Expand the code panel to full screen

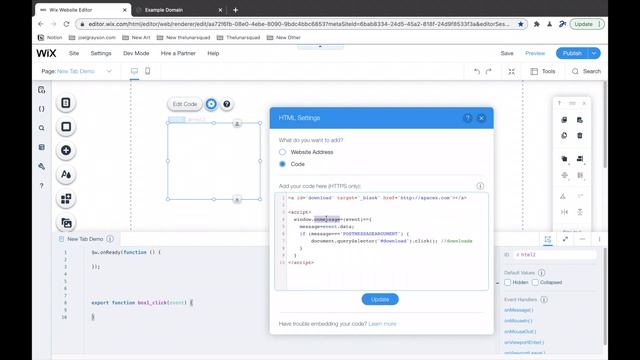[565, 239]
